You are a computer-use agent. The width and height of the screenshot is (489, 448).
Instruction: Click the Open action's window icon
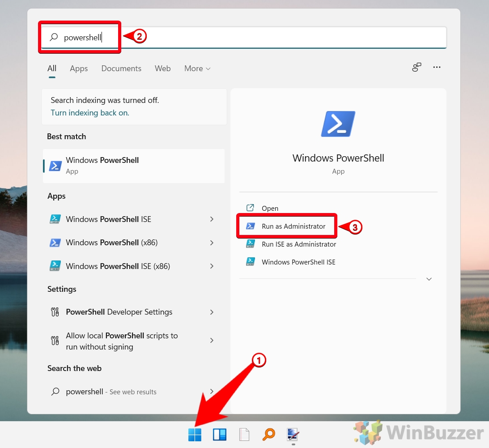coord(250,208)
